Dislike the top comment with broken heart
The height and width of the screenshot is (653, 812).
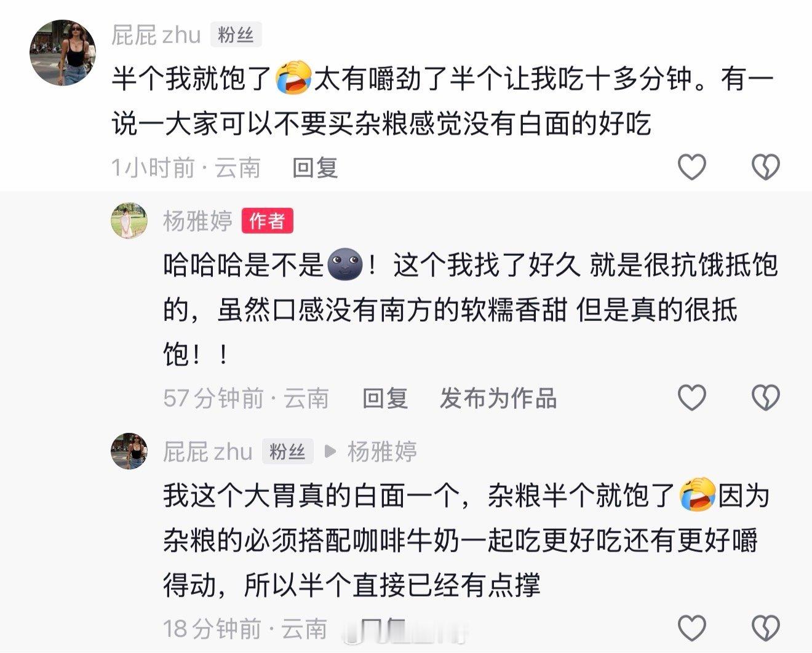tap(766, 167)
